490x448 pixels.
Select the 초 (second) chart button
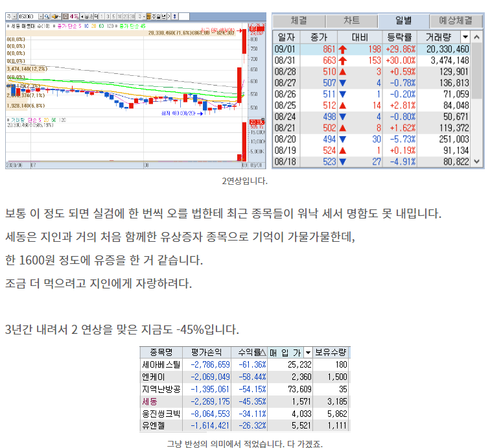point(91,17)
